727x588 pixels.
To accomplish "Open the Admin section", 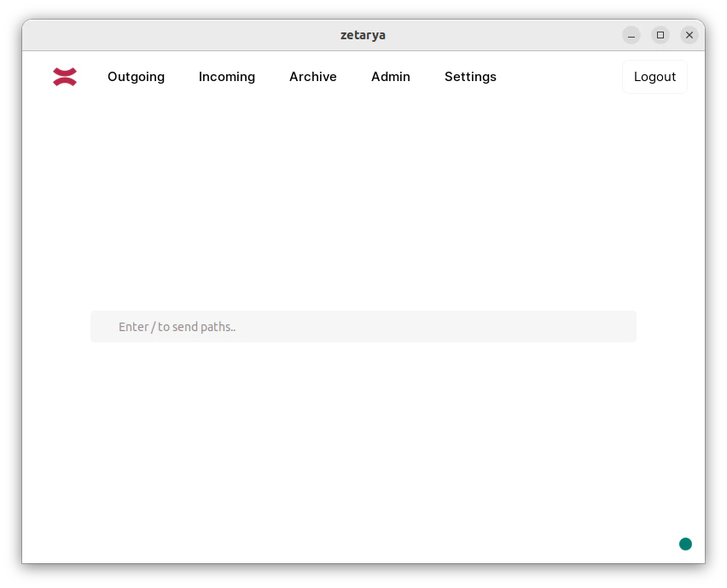I will point(391,77).
